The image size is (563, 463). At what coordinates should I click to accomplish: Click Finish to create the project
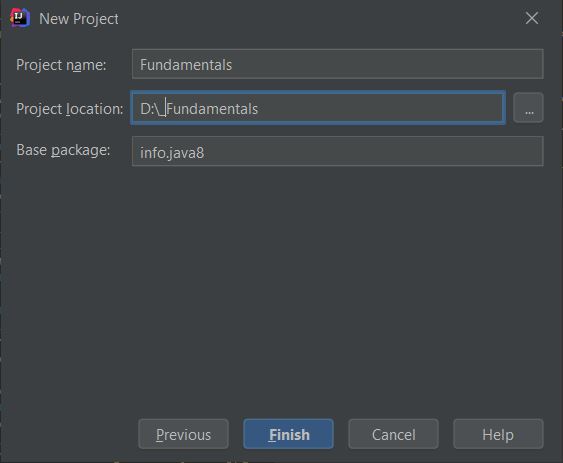(288, 434)
